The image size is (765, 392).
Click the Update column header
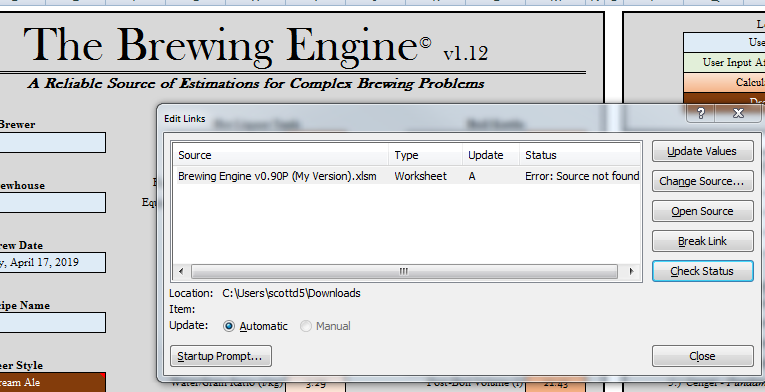tap(491, 155)
